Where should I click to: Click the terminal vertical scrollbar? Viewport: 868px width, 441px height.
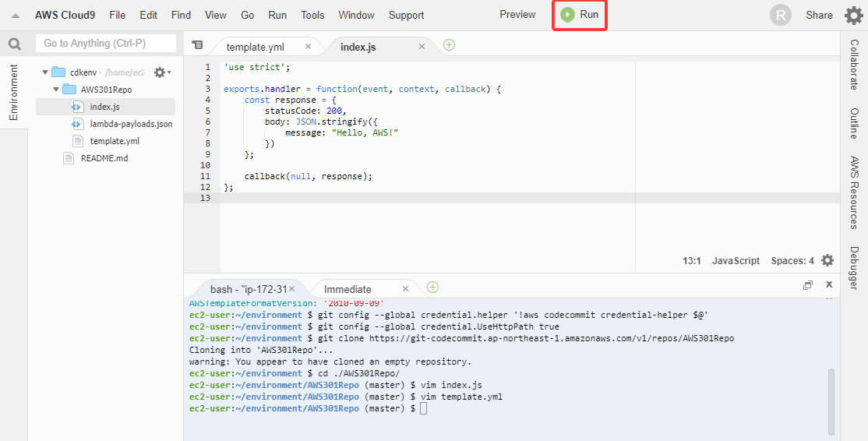831,400
